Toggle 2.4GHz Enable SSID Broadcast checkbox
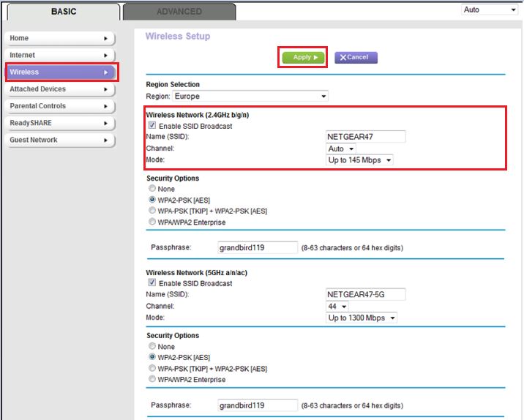Screen dimensions: 524x420 pos(151,126)
